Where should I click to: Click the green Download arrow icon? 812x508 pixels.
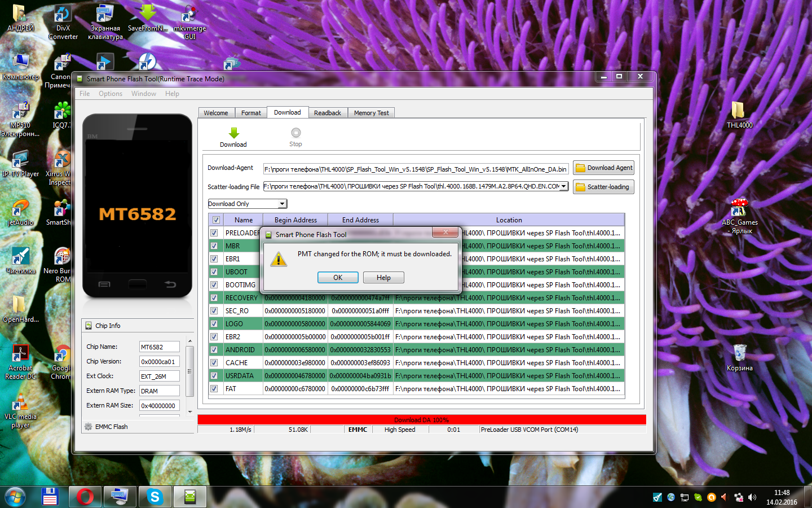233,134
